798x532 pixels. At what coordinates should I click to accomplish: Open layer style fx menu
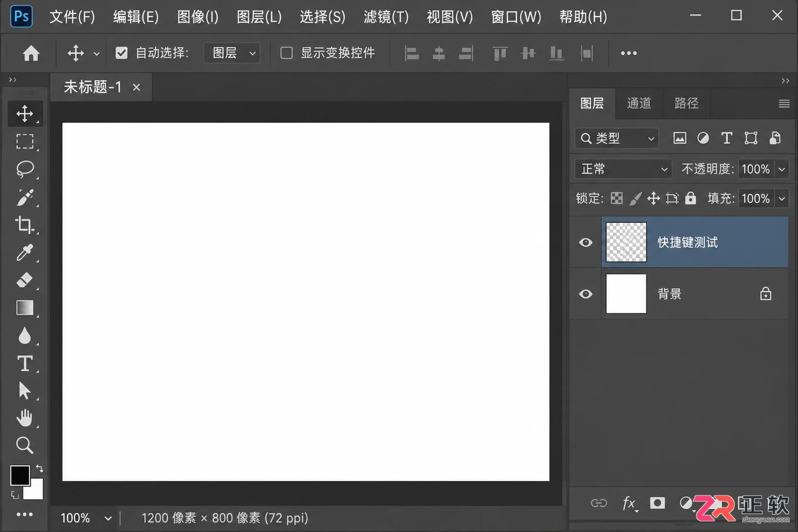pos(629,503)
